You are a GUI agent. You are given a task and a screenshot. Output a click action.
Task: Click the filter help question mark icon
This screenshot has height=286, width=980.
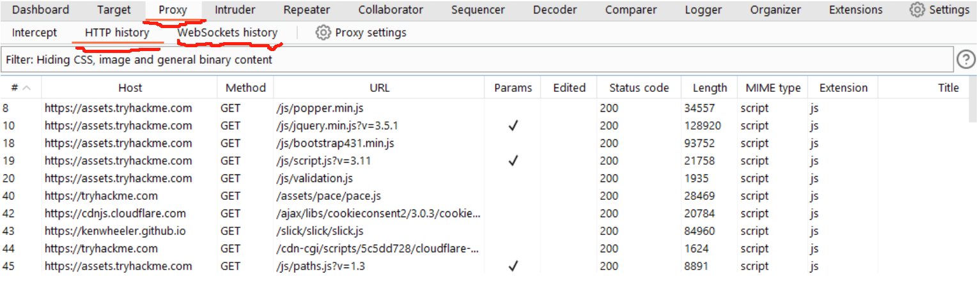[x=965, y=59]
